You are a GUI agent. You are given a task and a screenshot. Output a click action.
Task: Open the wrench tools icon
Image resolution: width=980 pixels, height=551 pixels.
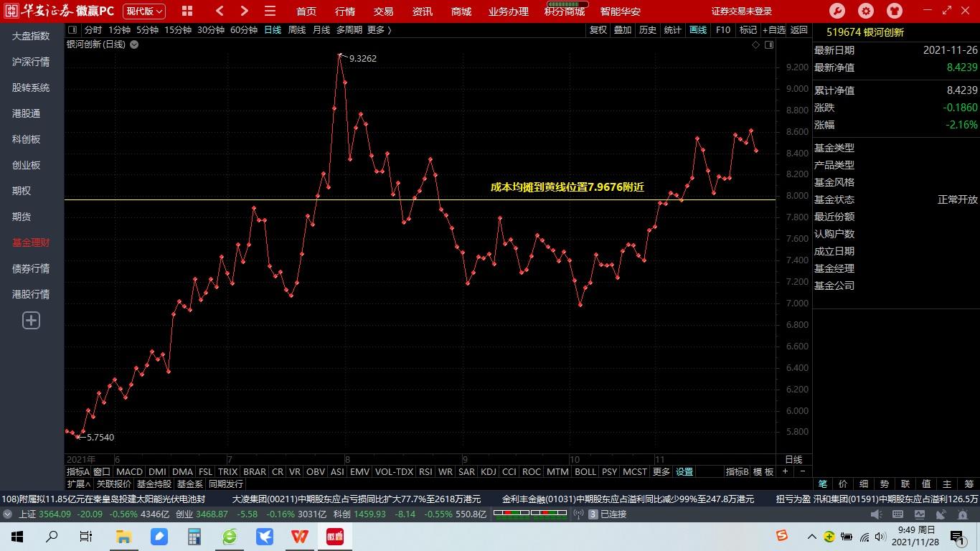point(837,11)
